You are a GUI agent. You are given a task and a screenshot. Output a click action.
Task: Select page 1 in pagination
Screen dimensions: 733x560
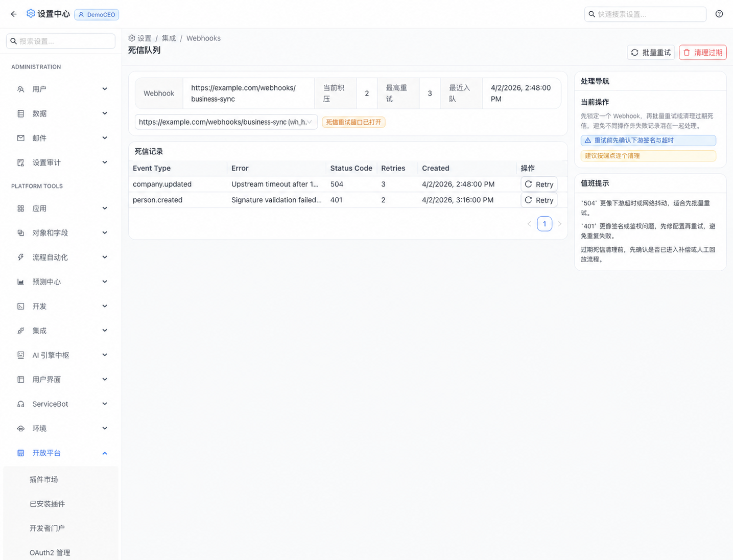[x=545, y=224]
